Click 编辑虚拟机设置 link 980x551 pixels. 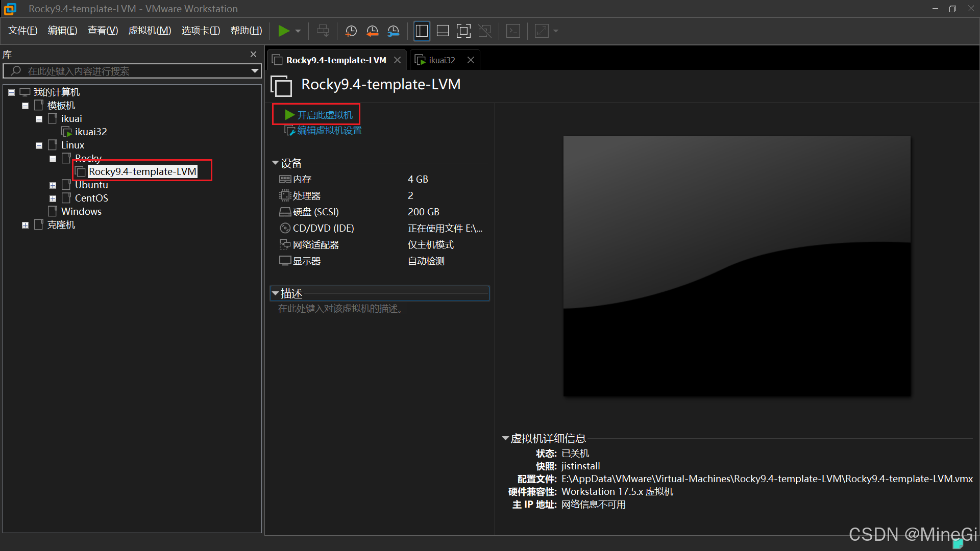[329, 131]
